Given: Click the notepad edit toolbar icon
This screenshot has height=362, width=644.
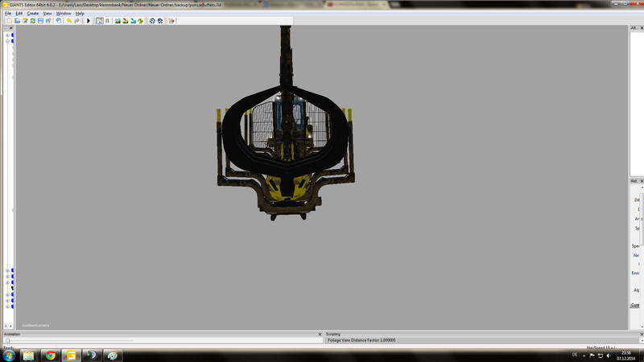Looking at the screenshot, I should (x=25, y=21).
